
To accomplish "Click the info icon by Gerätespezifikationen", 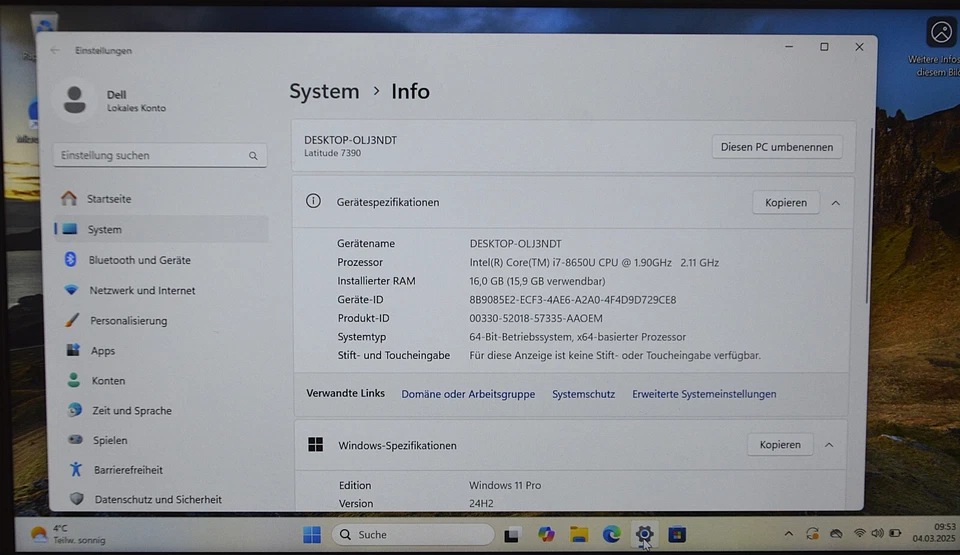I will (x=313, y=201).
